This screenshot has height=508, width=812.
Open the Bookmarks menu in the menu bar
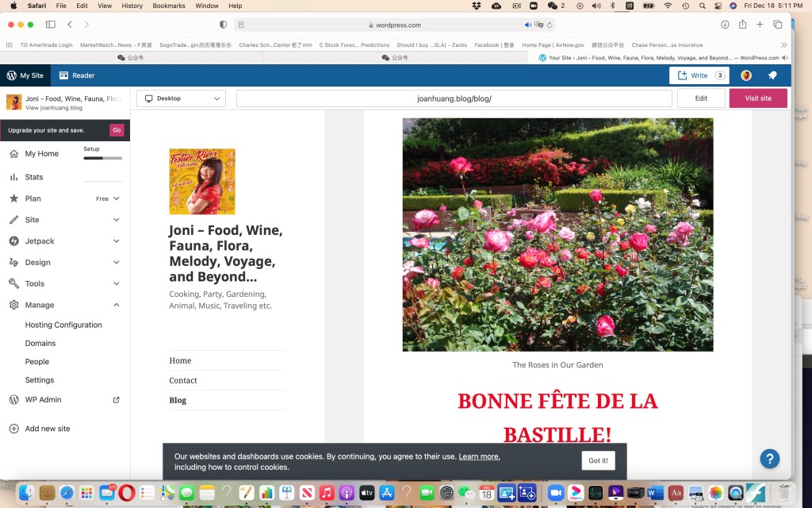pyautogui.click(x=168, y=6)
